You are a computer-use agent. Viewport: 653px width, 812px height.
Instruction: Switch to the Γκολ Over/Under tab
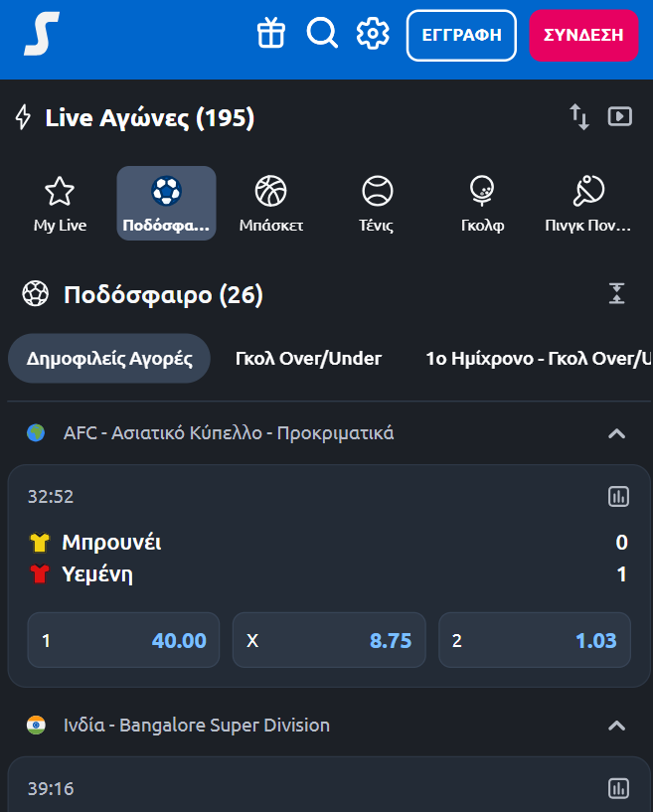308,358
